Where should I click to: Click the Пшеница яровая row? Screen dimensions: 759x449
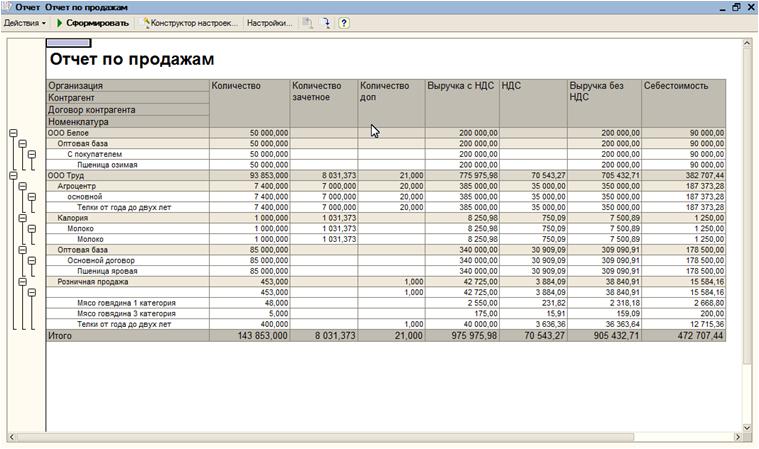386,271
